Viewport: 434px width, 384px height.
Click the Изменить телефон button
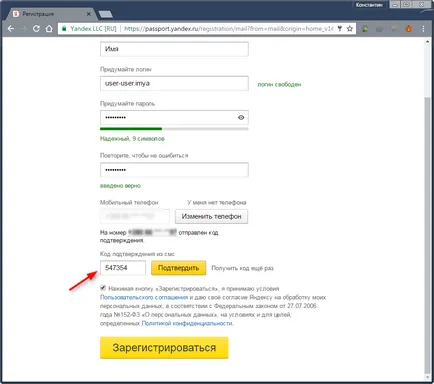[x=211, y=216]
